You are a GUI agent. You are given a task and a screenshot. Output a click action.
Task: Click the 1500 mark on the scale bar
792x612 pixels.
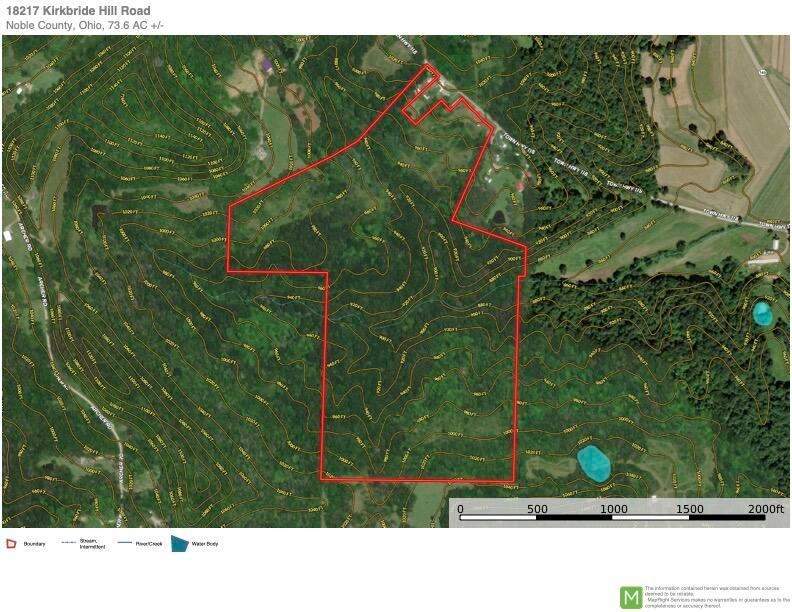click(689, 508)
